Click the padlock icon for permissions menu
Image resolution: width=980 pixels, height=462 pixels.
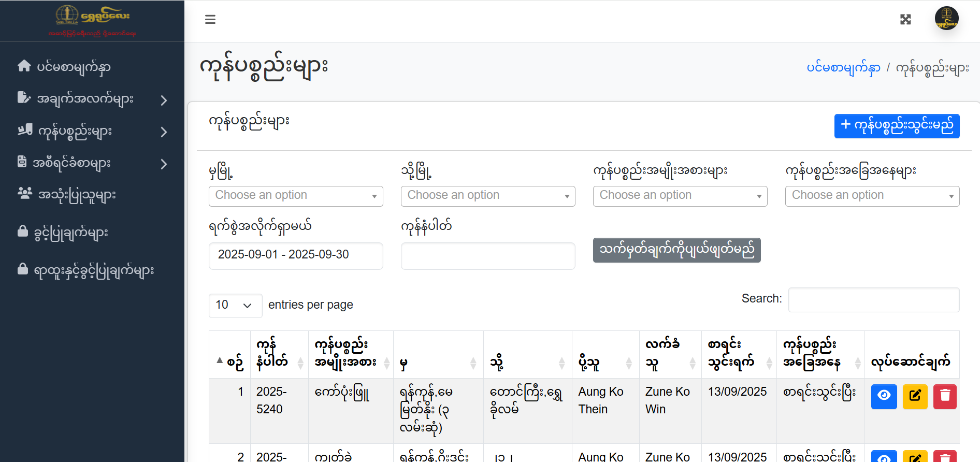[23, 231]
